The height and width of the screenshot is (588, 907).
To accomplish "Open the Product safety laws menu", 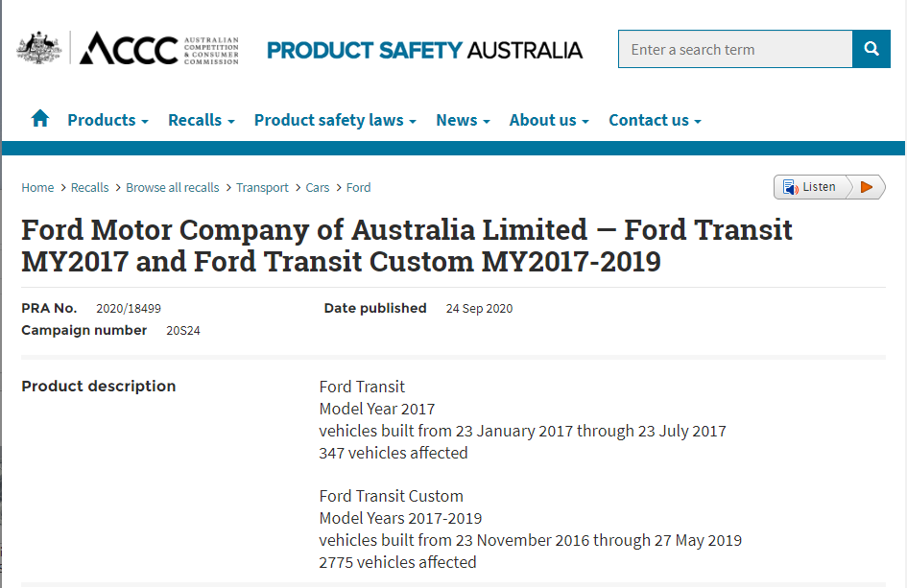I will point(334,120).
